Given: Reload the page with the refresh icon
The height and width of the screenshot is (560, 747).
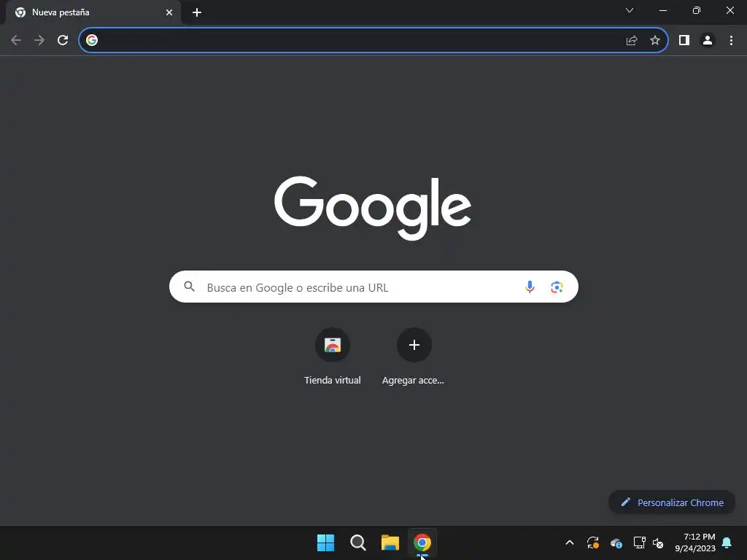Looking at the screenshot, I should click(x=63, y=40).
